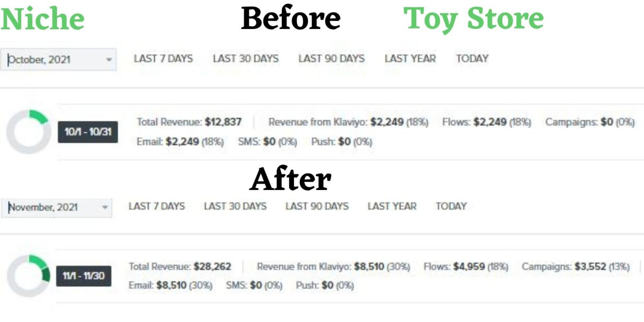Switch to TODAY in the October panel
Screen dimensions: 644x322
pyautogui.click(x=472, y=59)
